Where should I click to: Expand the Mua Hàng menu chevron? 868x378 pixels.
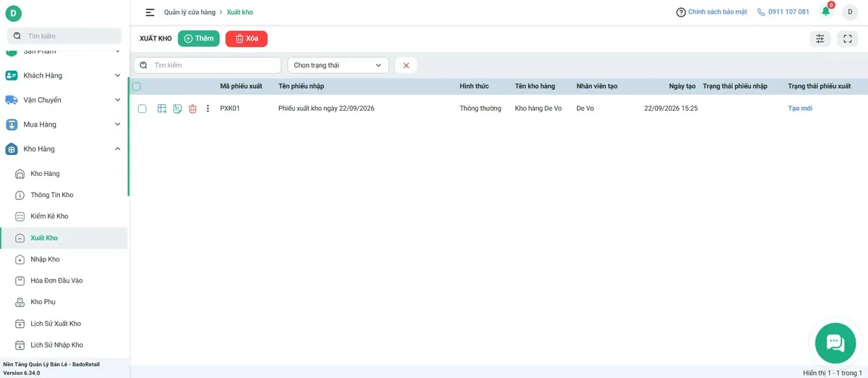pos(118,125)
